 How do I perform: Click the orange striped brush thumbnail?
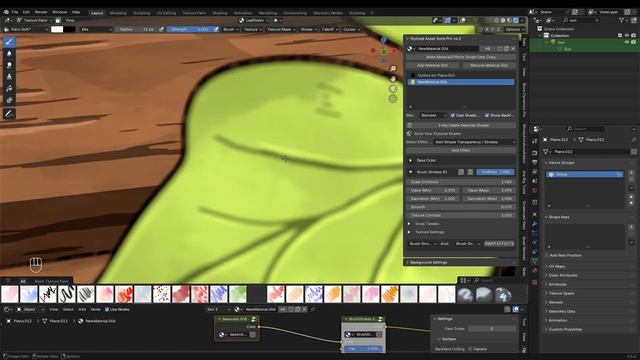390,294
